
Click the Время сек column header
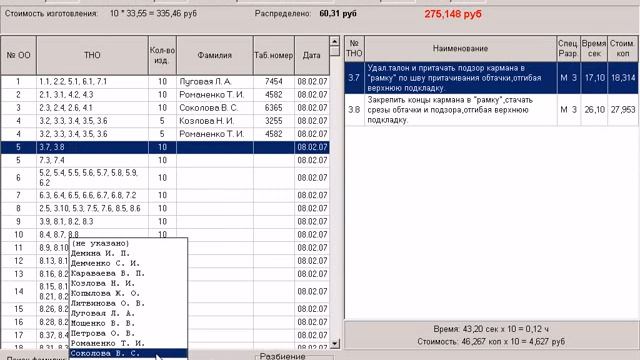tap(594, 49)
